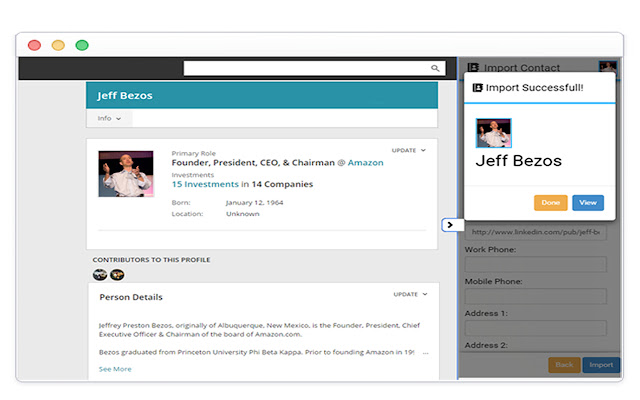Expand the truncated biography ellipsis
Screen dimensions: 640x400
(426, 353)
